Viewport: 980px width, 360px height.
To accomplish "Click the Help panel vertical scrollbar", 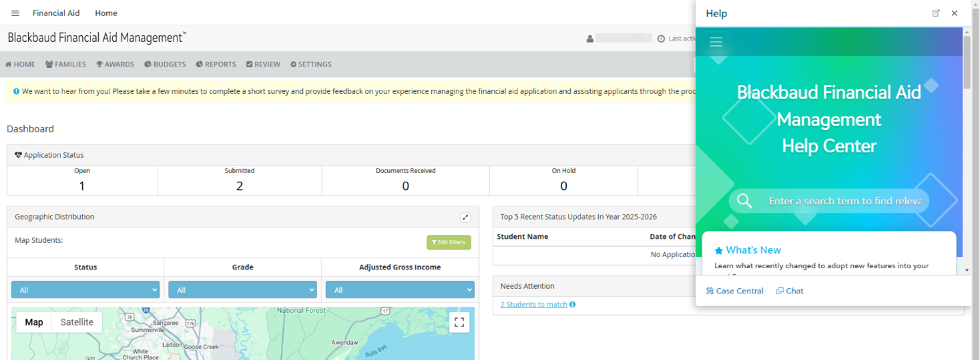I will click(x=967, y=62).
